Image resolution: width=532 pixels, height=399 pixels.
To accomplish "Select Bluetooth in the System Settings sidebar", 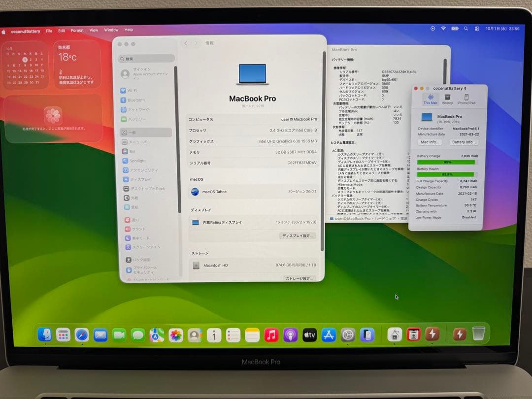I will [x=133, y=100].
